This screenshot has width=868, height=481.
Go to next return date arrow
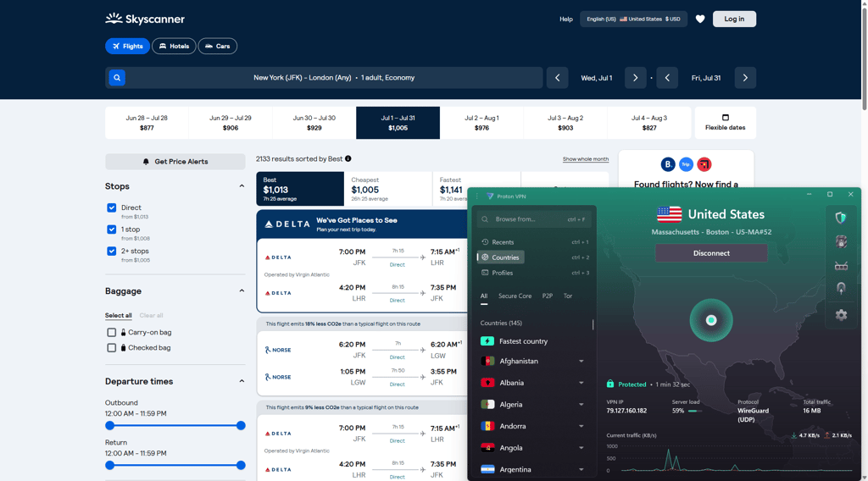(745, 78)
